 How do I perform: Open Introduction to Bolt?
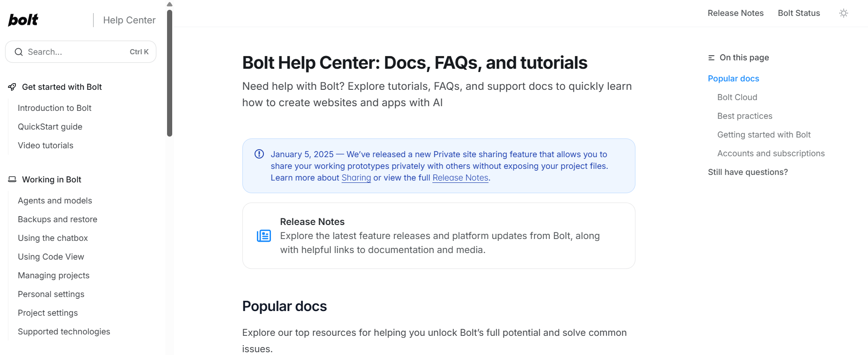tap(55, 108)
